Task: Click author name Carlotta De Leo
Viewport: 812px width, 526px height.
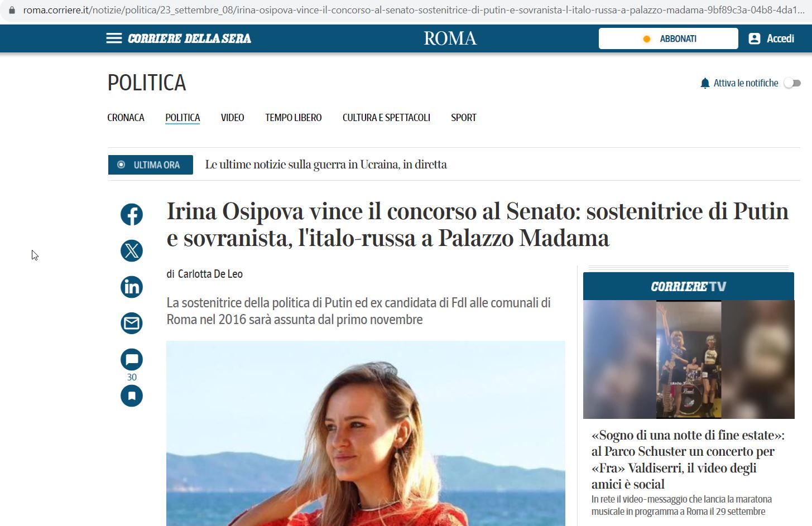Action: (x=210, y=274)
